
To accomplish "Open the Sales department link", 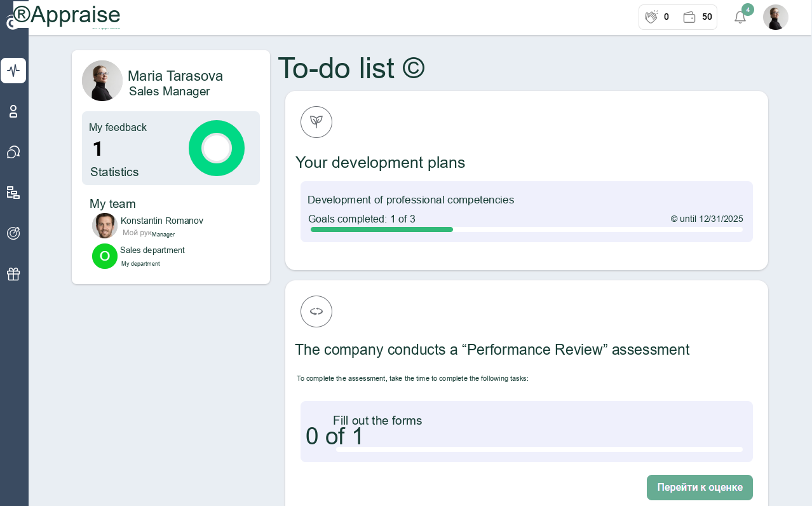I will [x=152, y=250].
